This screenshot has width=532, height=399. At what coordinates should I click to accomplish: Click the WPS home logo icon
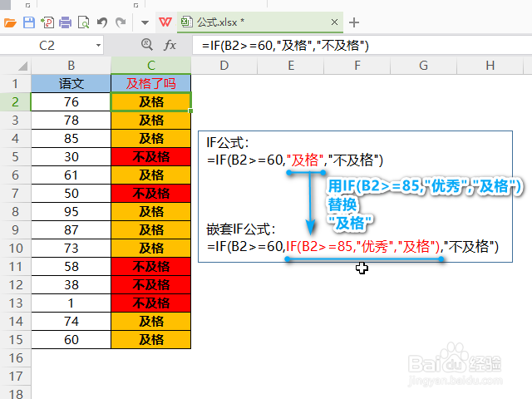pyautogui.click(x=165, y=22)
